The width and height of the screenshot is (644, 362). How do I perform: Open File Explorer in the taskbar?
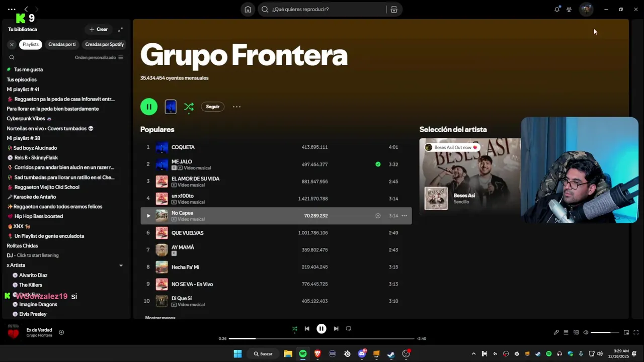coord(288,354)
